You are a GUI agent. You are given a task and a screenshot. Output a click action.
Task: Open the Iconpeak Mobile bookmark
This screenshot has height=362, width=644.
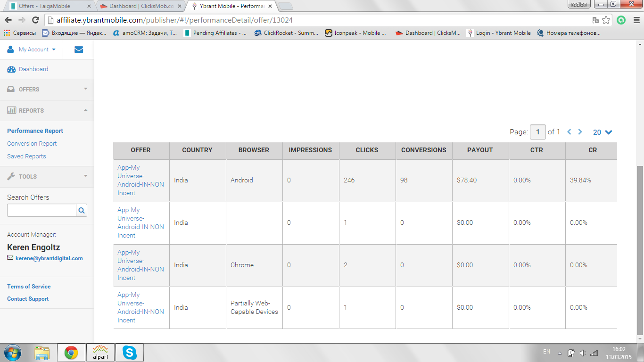[x=356, y=33]
